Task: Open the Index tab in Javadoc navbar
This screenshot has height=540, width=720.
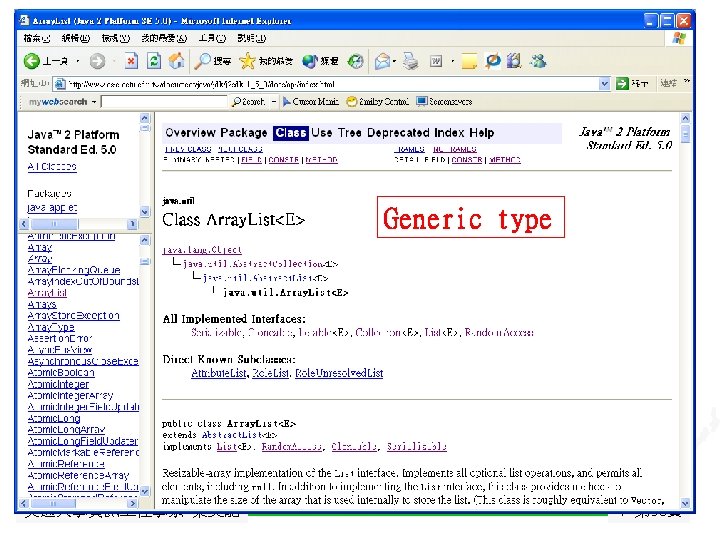Action: [x=449, y=133]
